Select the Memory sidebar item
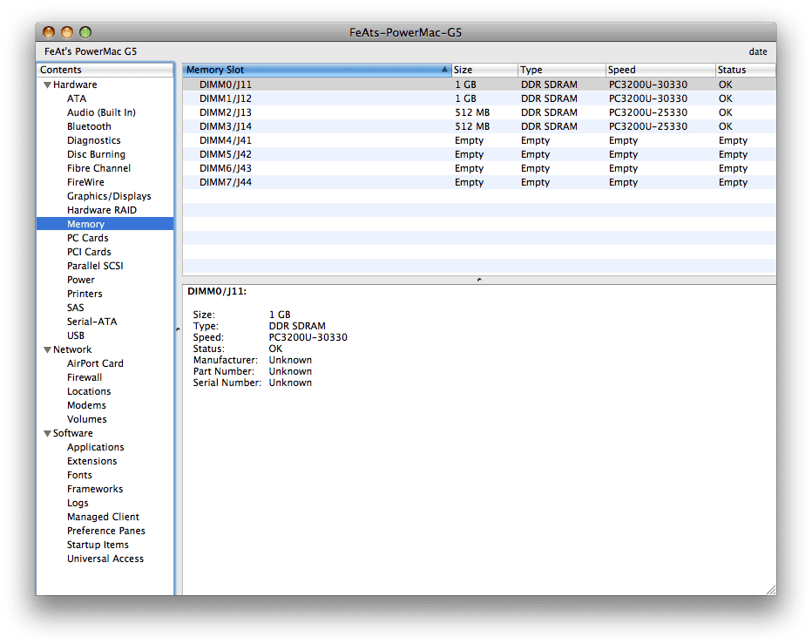Viewport: 812px width, 644px height. click(x=105, y=224)
